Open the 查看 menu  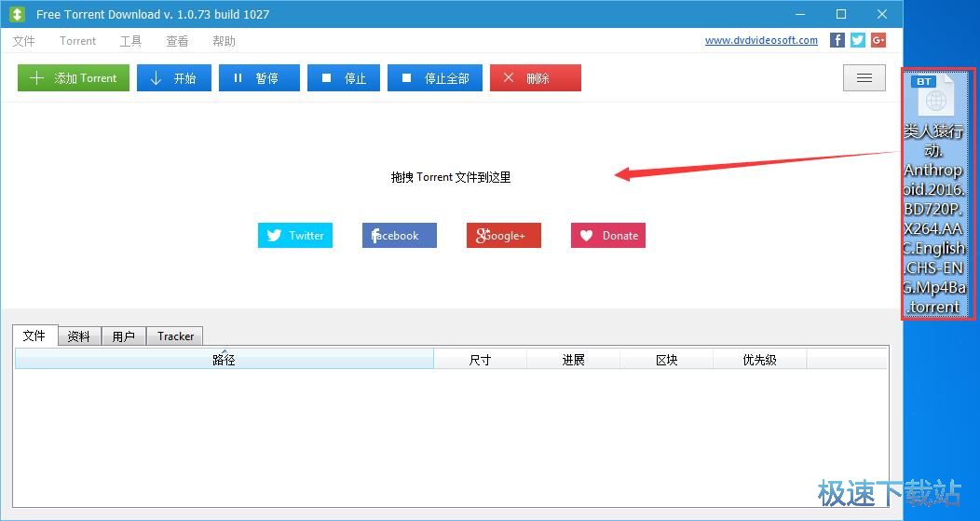coord(177,41)
